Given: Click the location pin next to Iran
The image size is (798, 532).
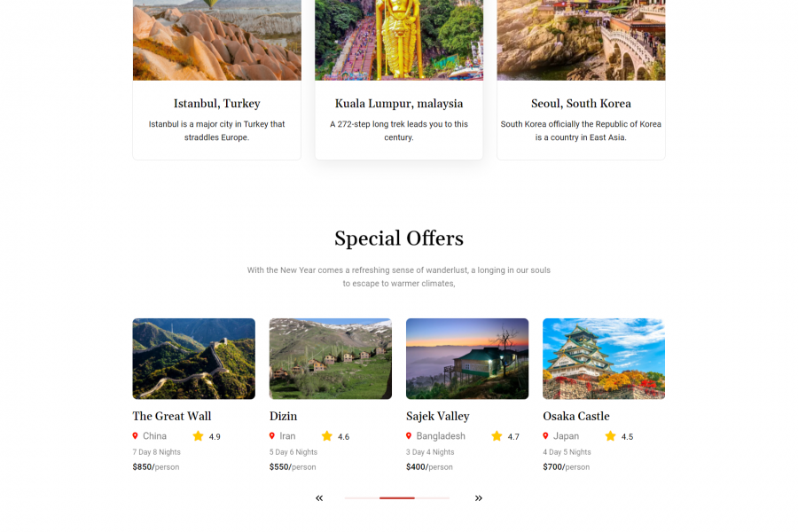Looking at the screenshot, I should click(x=272, y=435).
